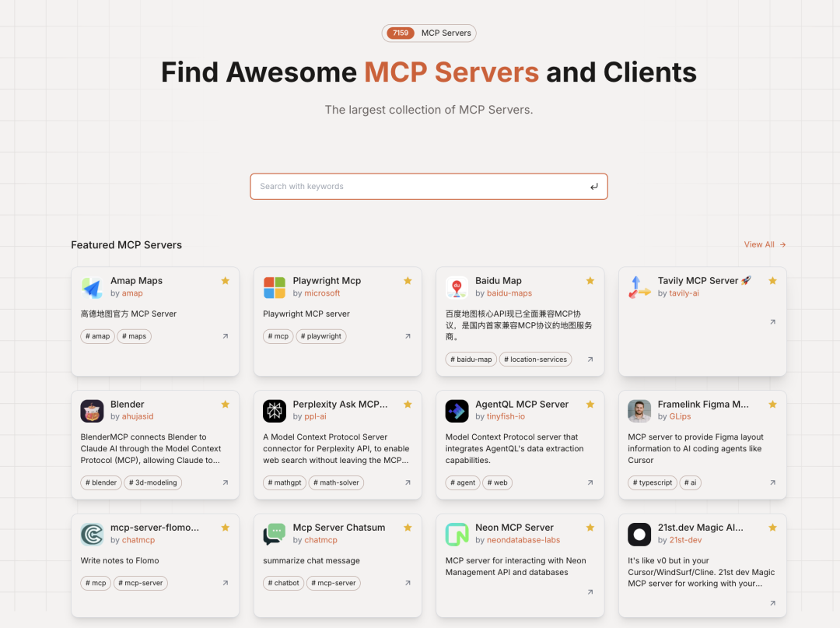The image size is (840, 628).
Task: Open author link amap
Action: (131, 293)
